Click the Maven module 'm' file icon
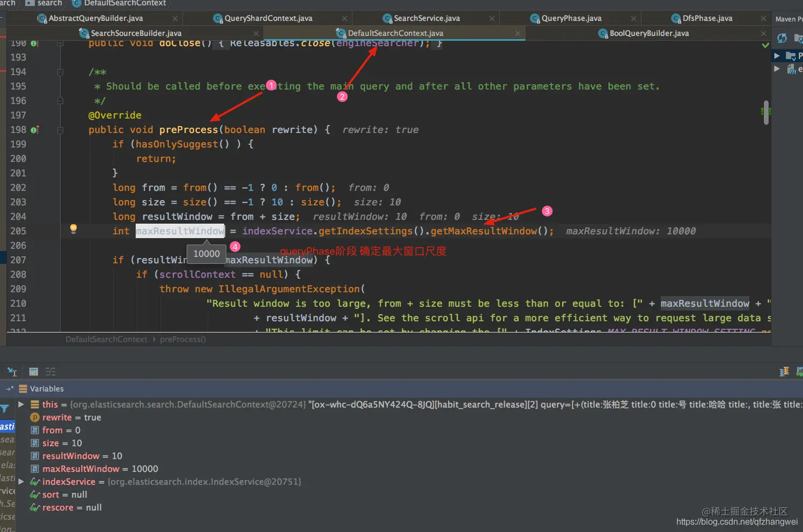803x532 pixels. (791, 69)
